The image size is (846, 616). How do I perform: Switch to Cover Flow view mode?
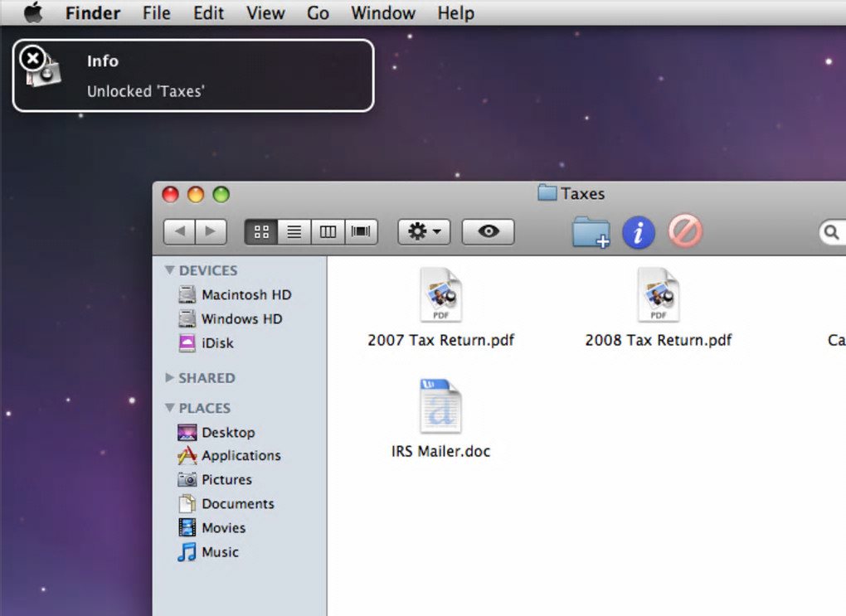361,232
